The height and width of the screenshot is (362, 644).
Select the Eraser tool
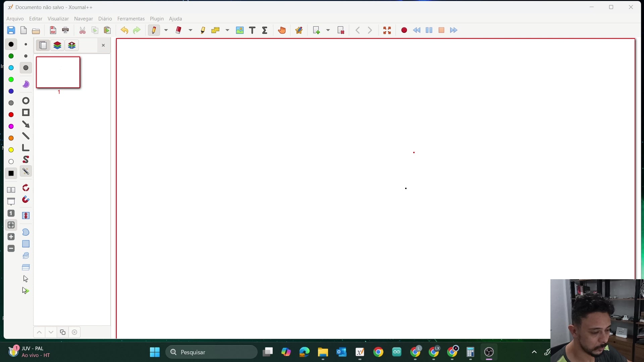pyautogui.click(x=178, y=30)
